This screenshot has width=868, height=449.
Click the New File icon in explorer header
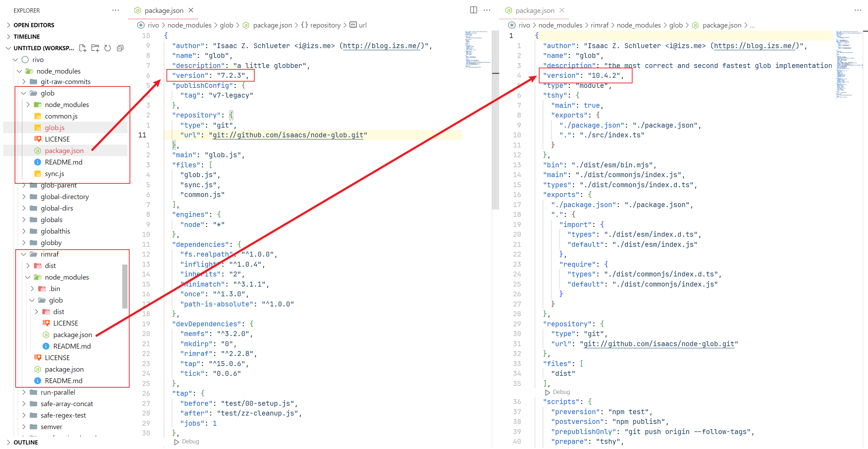(83, 48)
